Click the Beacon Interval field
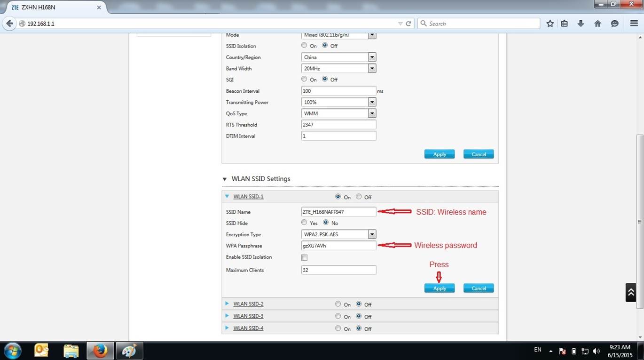This screenshot has width=644, height=360. pyautogui.click(x=338, y=91)
